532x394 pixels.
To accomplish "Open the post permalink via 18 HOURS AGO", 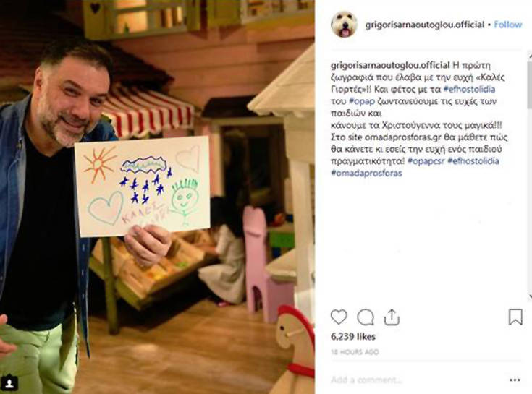I will [x=355, y=352].
